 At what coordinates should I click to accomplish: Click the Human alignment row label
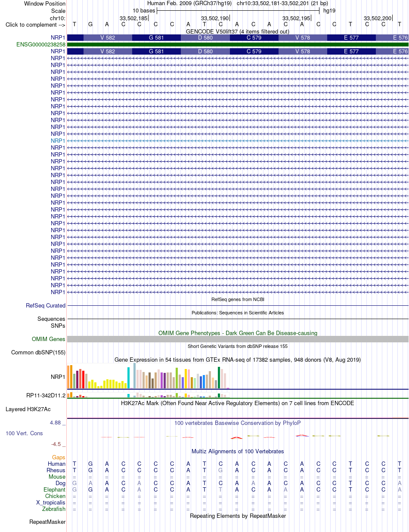coord(56,464)
